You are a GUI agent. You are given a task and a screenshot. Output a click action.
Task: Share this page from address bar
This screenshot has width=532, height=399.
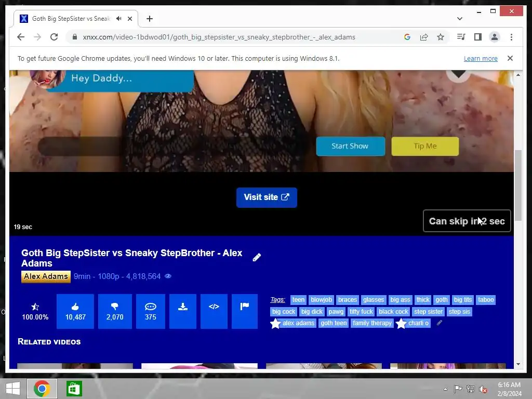point(424,37)
